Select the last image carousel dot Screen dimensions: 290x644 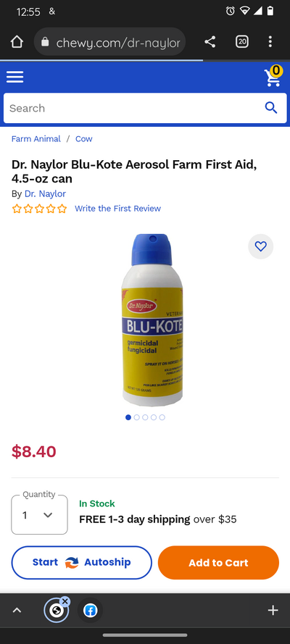click(162, 417)
